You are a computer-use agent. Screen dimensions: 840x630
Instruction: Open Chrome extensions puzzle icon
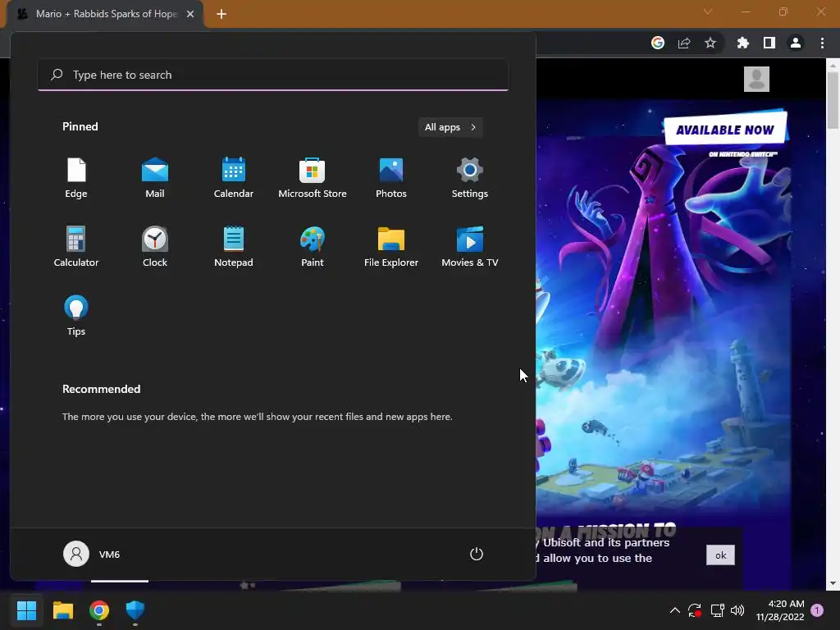[742, 43]
